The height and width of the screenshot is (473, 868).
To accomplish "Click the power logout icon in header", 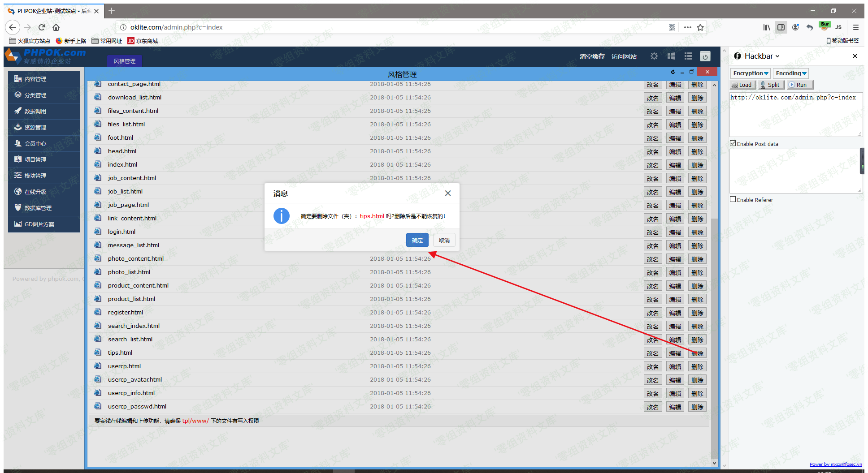I will coord(705,56).
